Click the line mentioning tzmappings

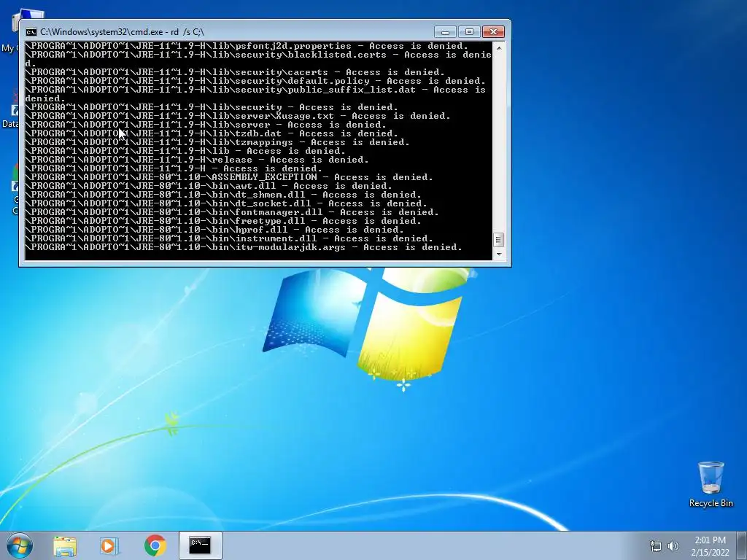(217, 142)
